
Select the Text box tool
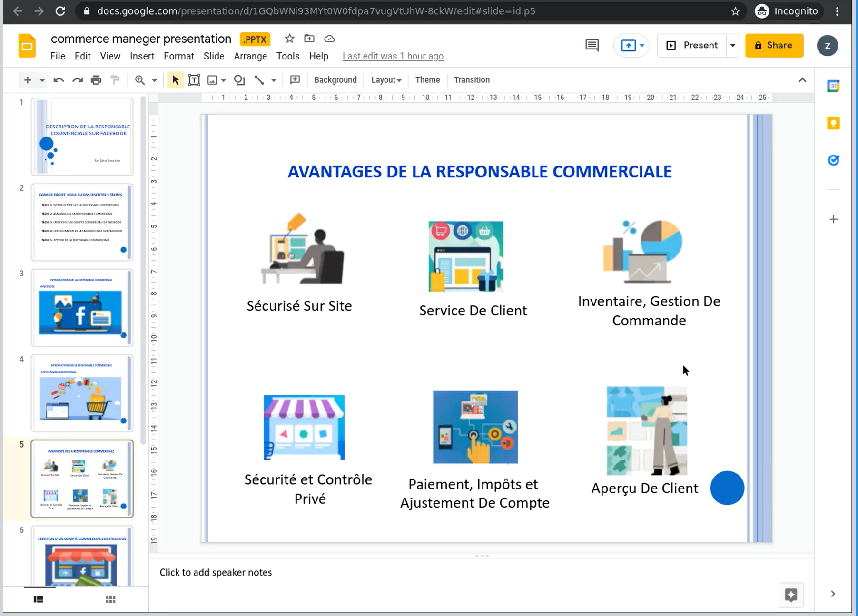[x=194, y=80]
